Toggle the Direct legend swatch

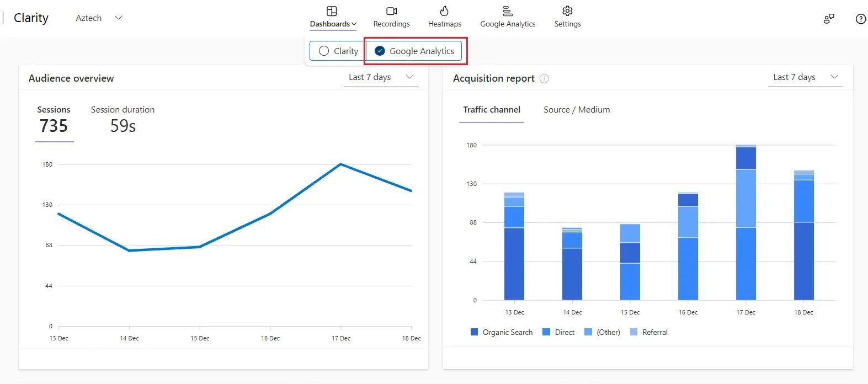(546, 332)
